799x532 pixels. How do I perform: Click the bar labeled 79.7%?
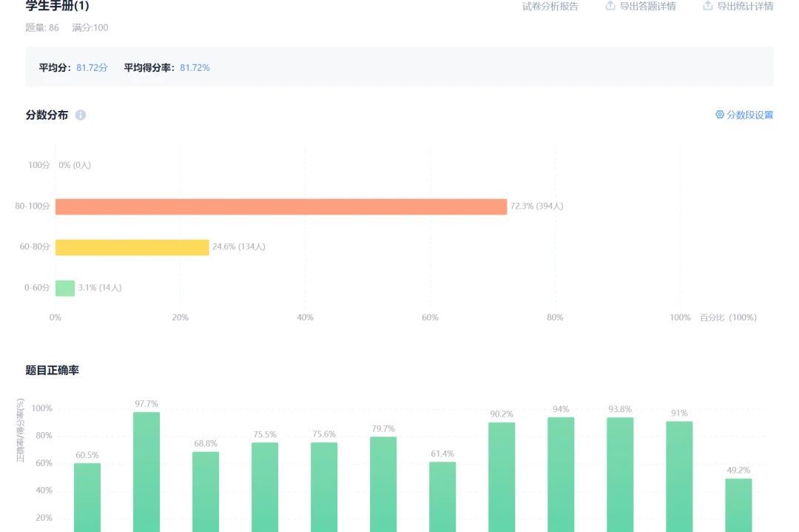[x=383, y=484]
